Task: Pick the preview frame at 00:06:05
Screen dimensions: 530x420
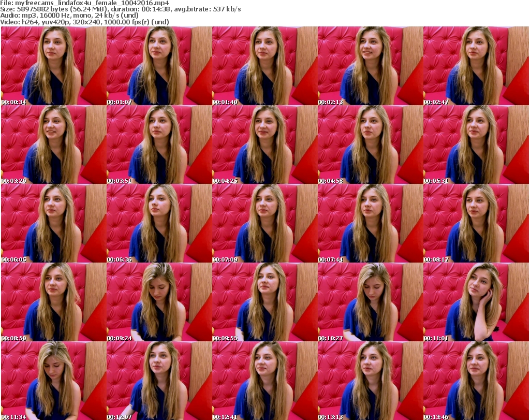Action: pyautogui.click(x=54, y=223)
